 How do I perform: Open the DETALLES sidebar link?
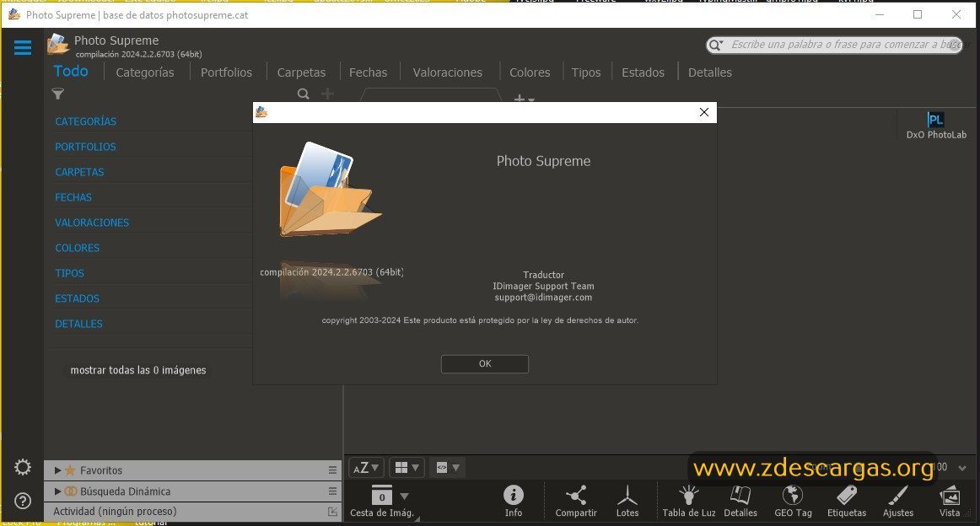point(78,324)
